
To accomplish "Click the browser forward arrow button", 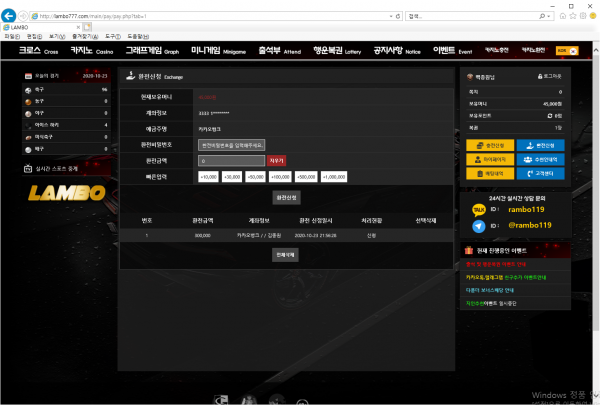I will 23,16.
